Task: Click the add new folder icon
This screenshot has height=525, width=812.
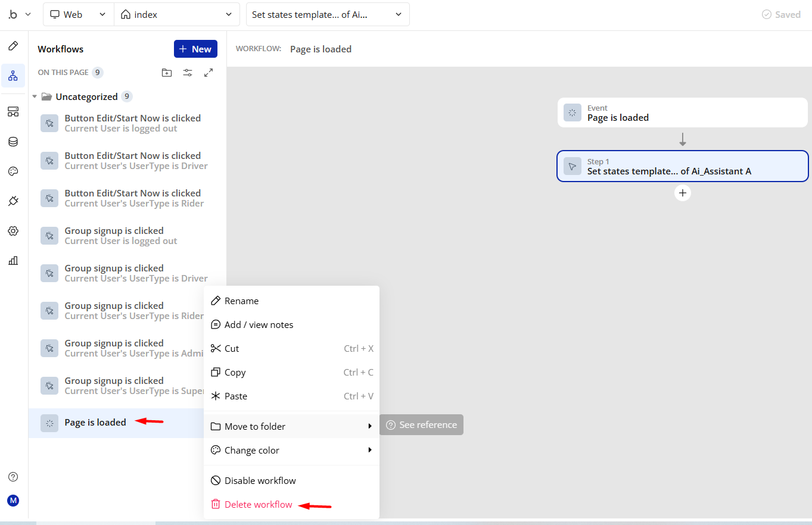Action: coord(167,73)
